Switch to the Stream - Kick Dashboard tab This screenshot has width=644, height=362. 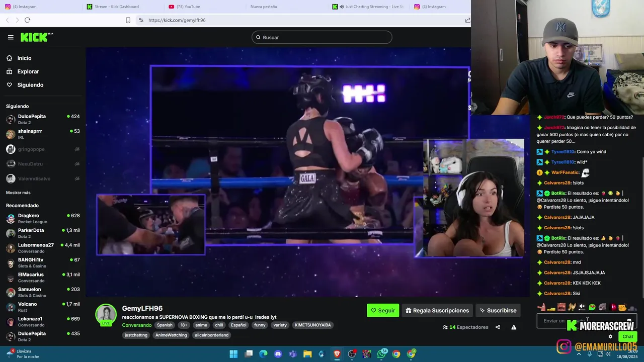coord(116,7)
